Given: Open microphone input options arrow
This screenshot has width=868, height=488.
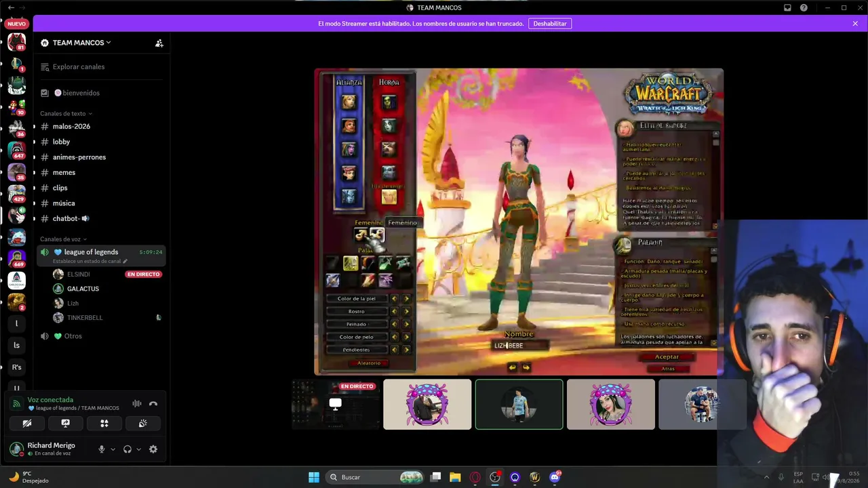Looking at the screenshot, I should click(113, 449).
